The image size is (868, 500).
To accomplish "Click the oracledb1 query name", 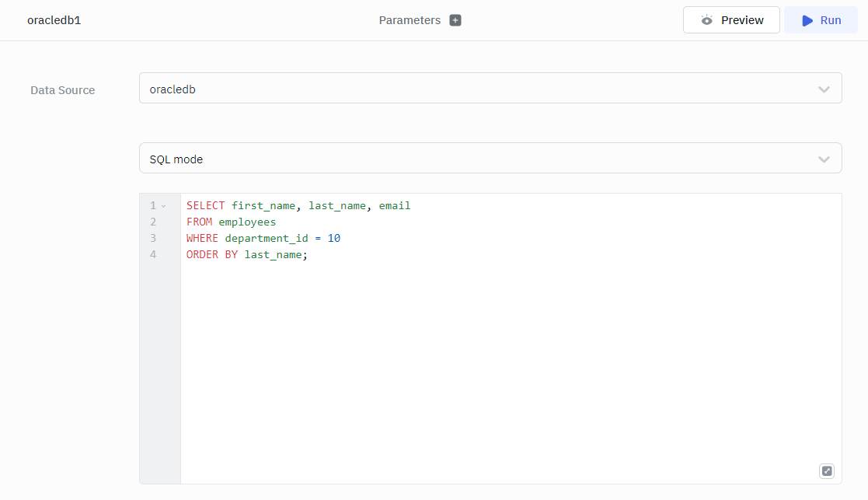I will click(x=54, y=20).
